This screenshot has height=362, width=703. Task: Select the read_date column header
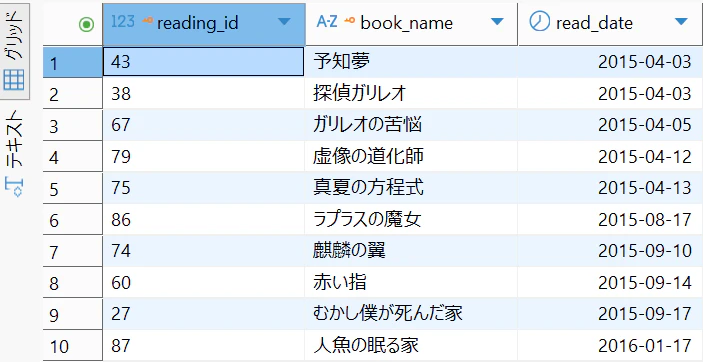[x=611, y=24]
